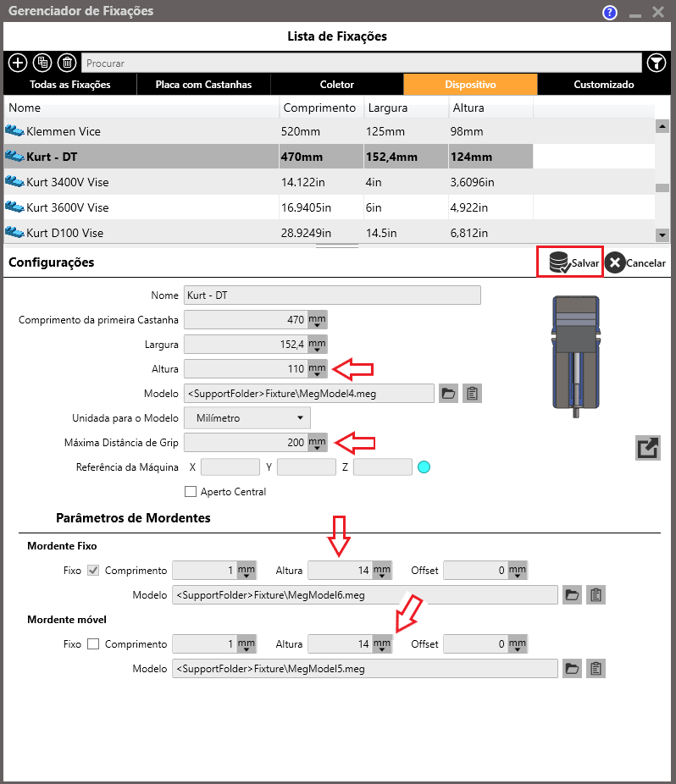This screenshot has height=784, width=676.
Task: Open Unidade para o Modelo Milímetro dropdown
Action: point(247,418)
